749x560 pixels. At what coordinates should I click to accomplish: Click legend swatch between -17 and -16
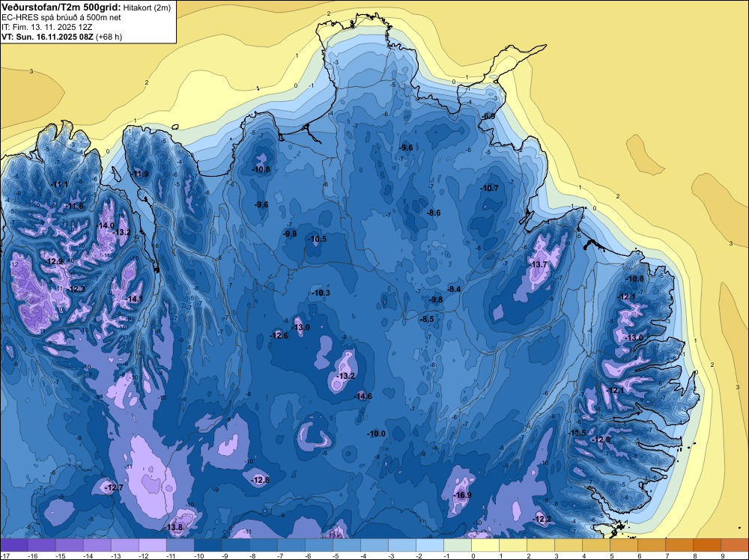(x=13, y=545)
